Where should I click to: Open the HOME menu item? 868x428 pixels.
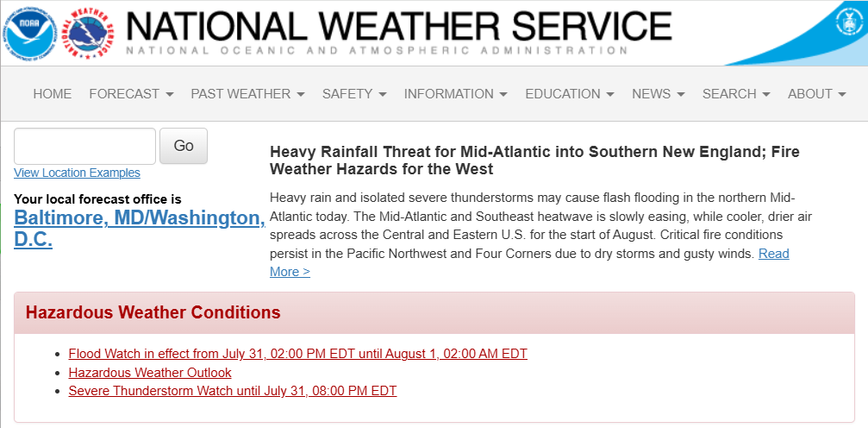pyautogui.click(x=53, y=94)
